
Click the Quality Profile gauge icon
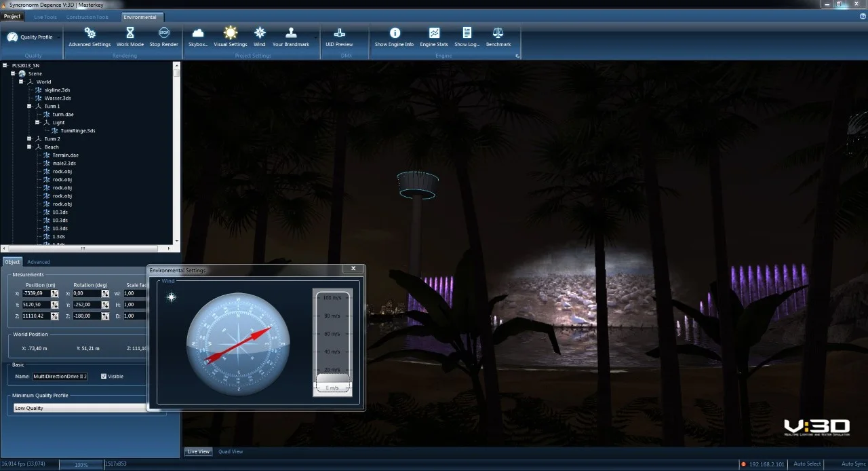[12, 37]
